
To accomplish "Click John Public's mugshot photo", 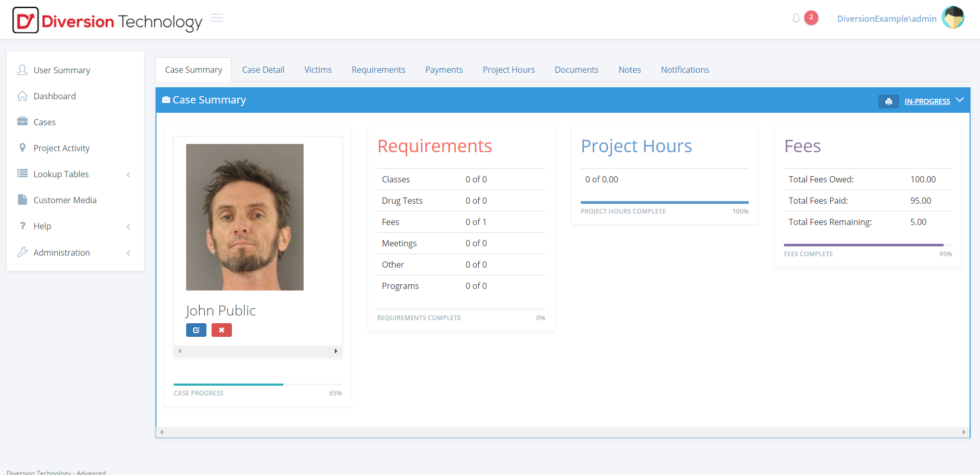I will pos(244,217).
